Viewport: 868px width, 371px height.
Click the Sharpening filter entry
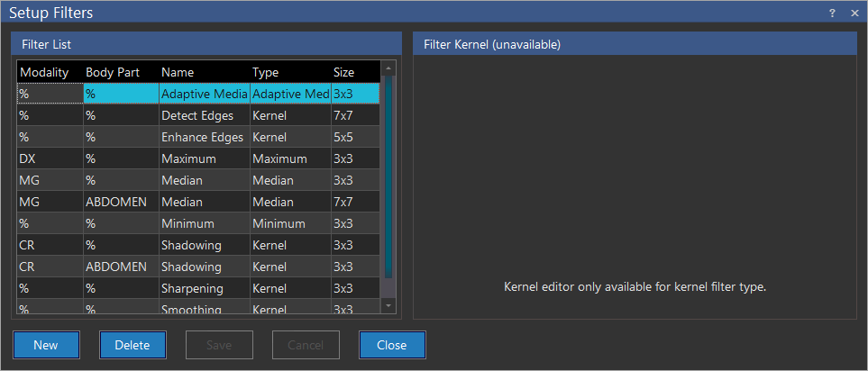[192, 288]
